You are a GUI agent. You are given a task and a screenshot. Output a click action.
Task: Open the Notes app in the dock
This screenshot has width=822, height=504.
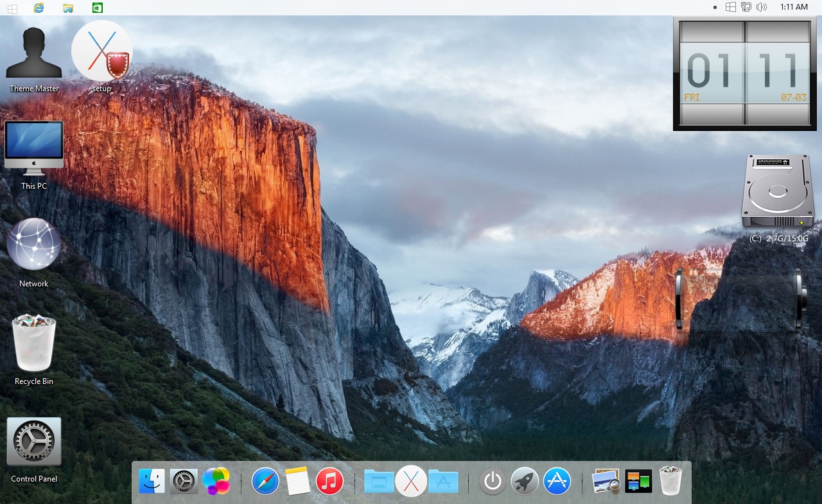pyautogui.click(x=298, y=481)
